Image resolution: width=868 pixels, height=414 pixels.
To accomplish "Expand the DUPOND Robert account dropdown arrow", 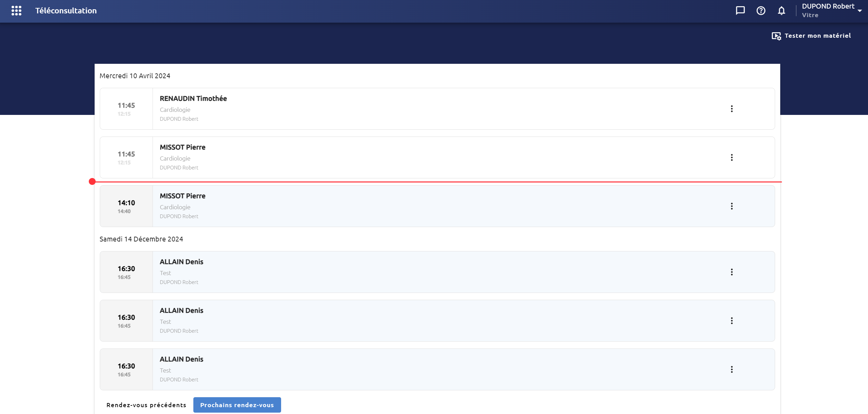I will pyautogui.click(x=860, y=11).
